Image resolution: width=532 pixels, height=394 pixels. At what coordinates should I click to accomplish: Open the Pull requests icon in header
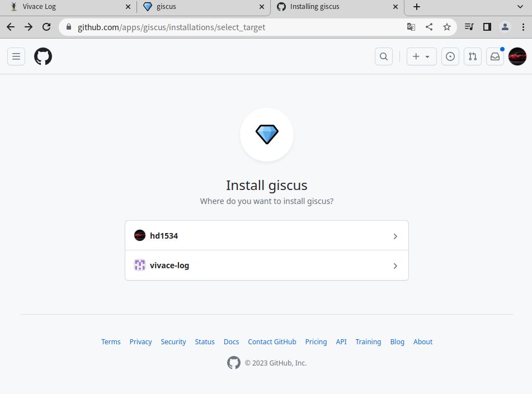pos(473,56)
